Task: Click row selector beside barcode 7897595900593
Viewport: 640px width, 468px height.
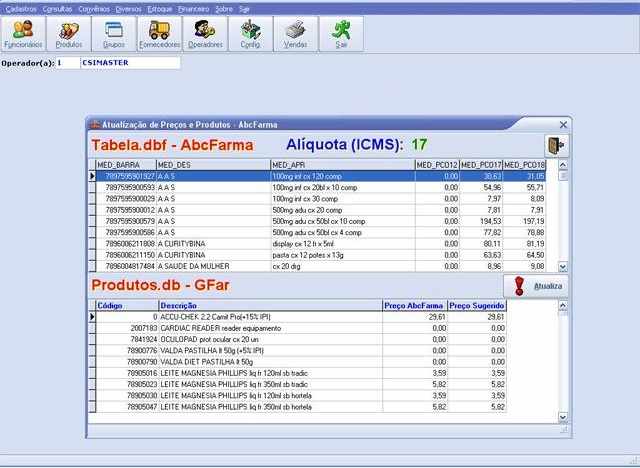Action: 92,188
